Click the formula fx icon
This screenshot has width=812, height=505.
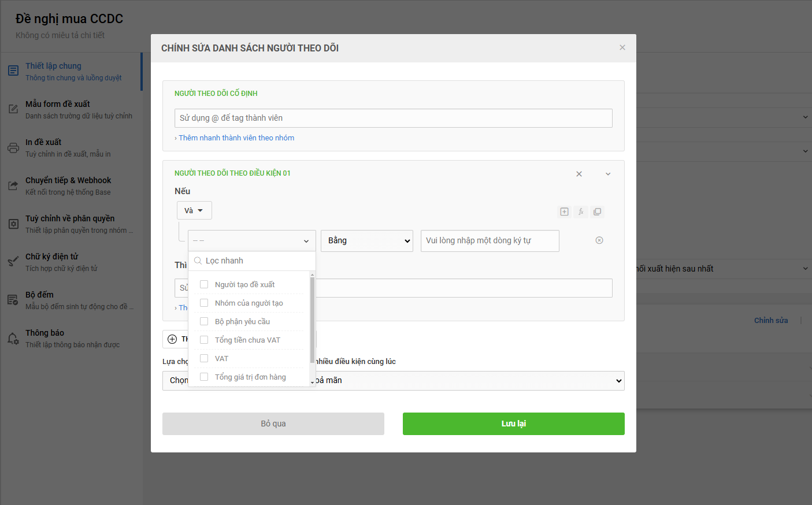pyautogui.click(x=581, y=211)
